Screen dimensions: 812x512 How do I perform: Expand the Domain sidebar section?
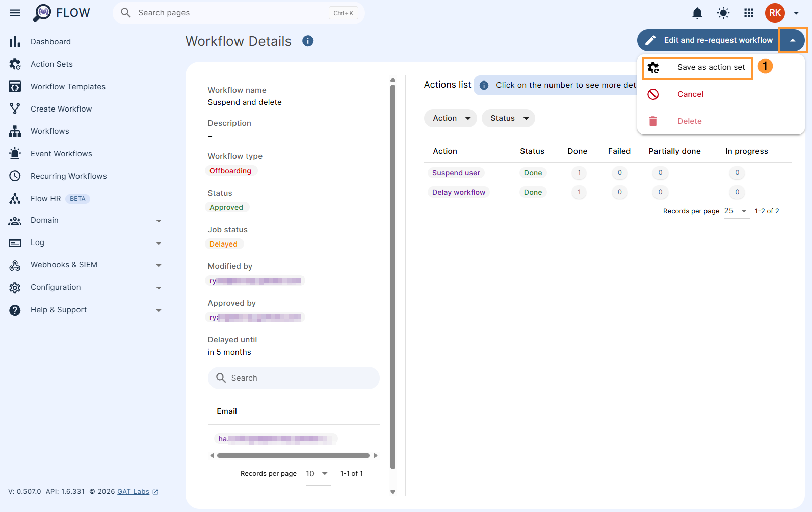(86, 220)
